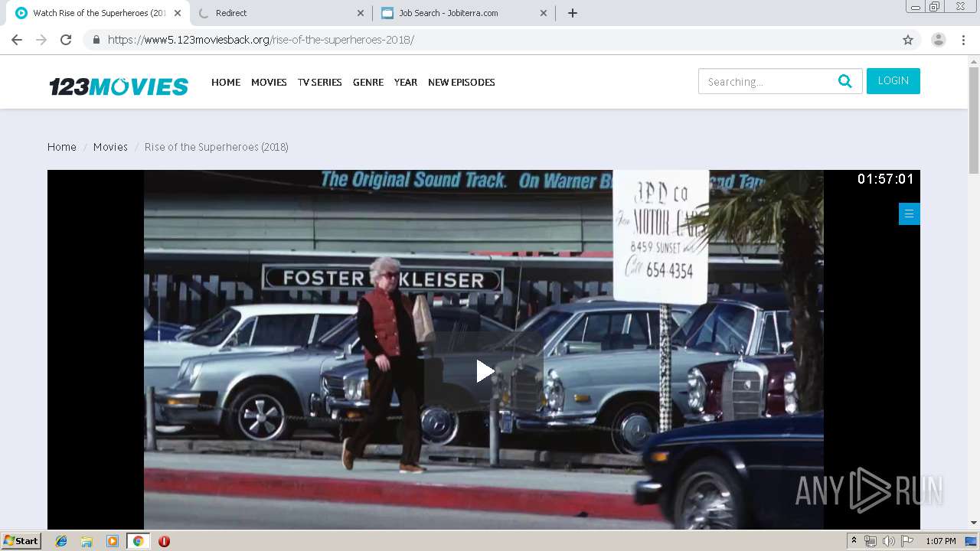
Task: Open Windows Media Player from taskbar
Action: click(x=113, y=541)
